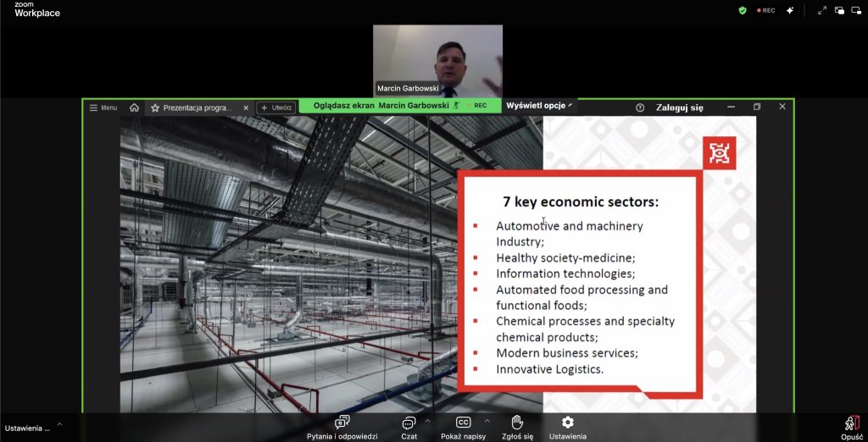The width and height of the screenshot is (868, 442).
Task: Open the Menu hamburger in shared window
Action: [x=103, y=108]
